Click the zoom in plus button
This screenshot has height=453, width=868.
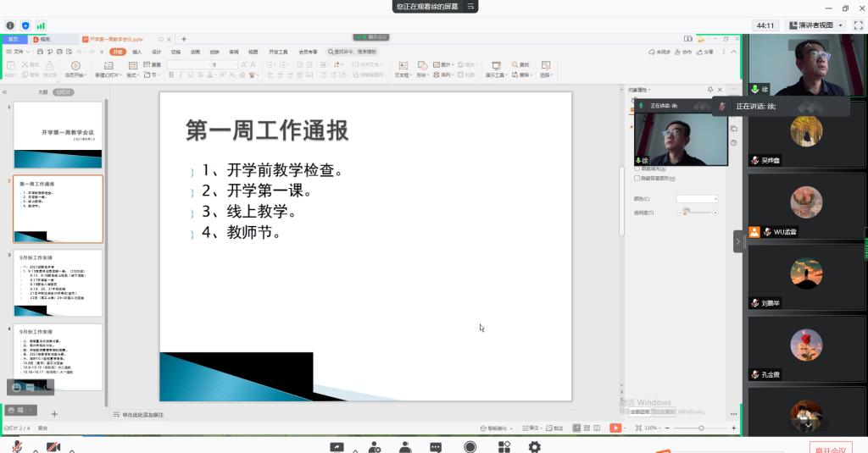[x=734, y=428]
